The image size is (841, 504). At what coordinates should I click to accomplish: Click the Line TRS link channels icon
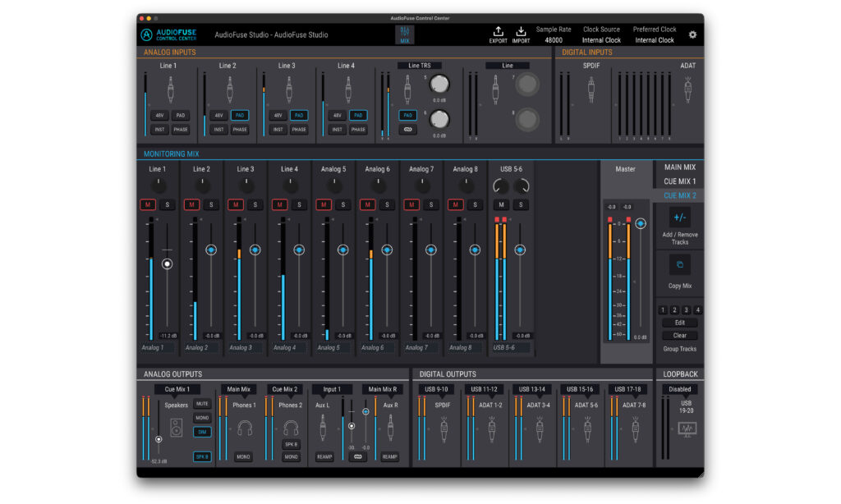407,129
